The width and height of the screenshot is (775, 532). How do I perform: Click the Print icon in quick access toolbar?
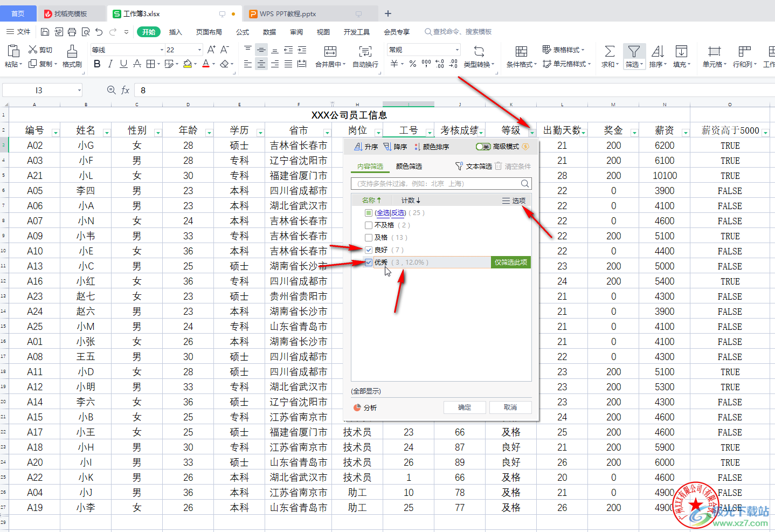coord(72,32)
